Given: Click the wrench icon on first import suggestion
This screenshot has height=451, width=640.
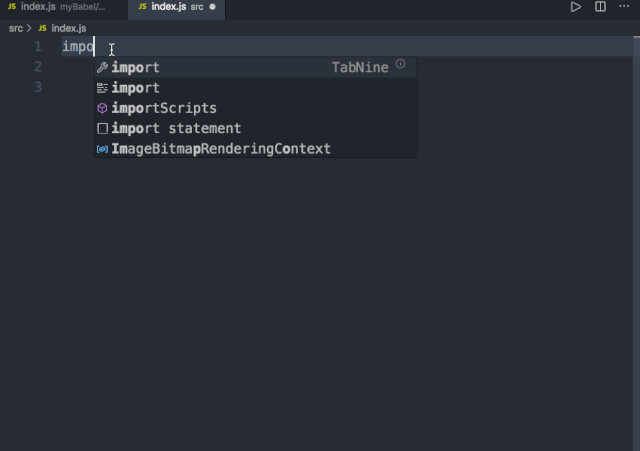Looking at the screenshot, I should point(102,68).
